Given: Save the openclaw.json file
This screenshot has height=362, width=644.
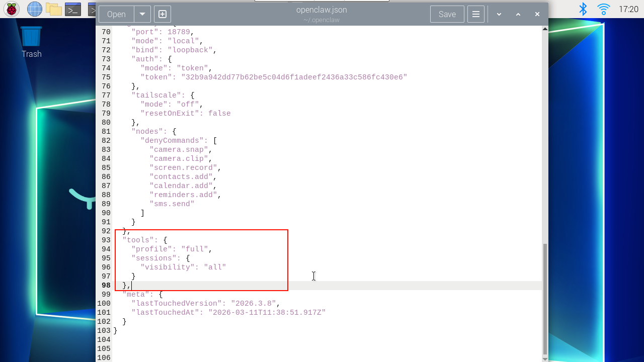Looking at the screenshot, I should click(x=447, y=14).
